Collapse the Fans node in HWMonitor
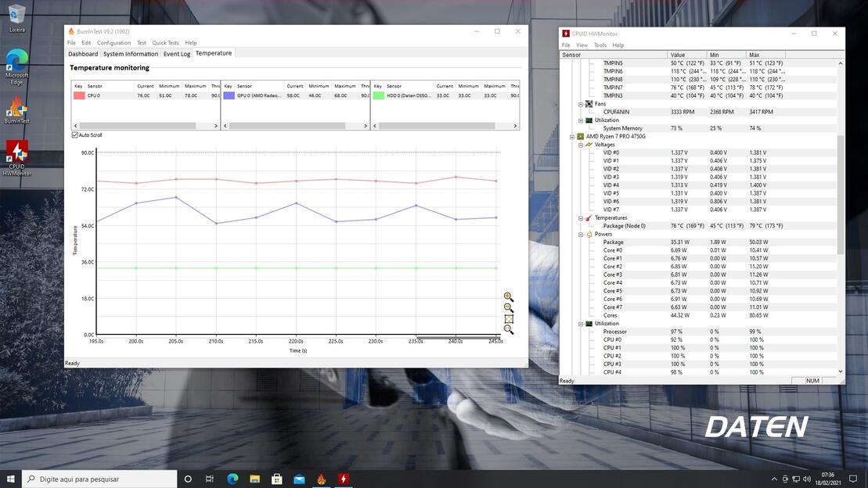This screenshot has width=868, height=488. [x=581, y=104]
